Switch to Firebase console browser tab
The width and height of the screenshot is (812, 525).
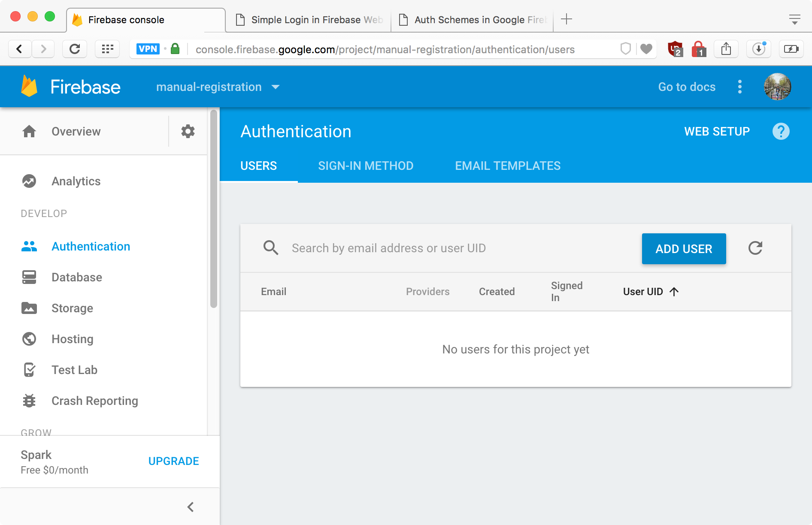(146, 20)
